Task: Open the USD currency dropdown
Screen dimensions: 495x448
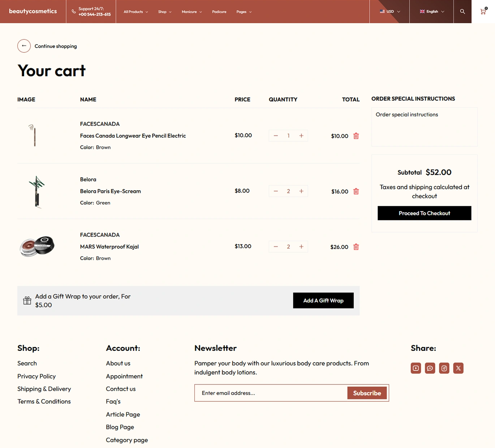Action: [x=390, y=12]
